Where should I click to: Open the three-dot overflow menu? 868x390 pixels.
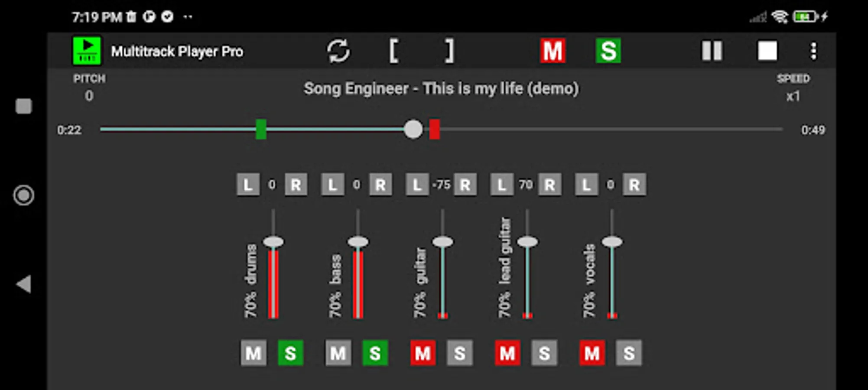click(x=813, y=51)
